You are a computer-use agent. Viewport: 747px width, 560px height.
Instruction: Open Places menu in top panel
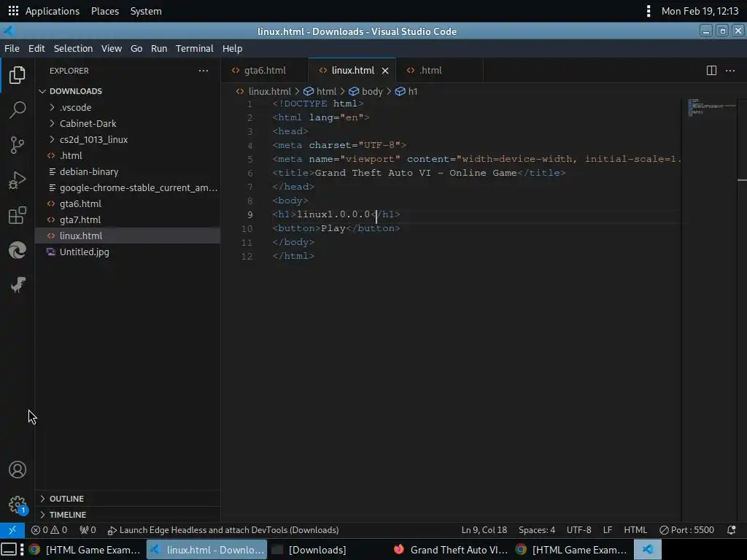pos(105,10)
